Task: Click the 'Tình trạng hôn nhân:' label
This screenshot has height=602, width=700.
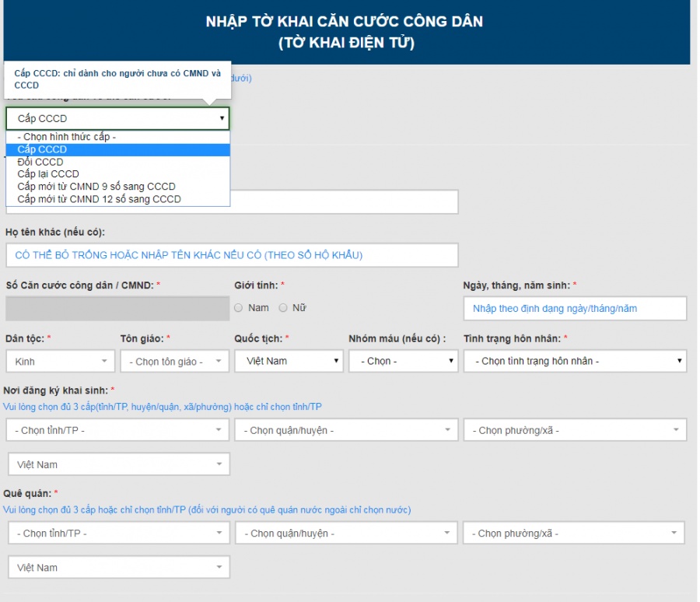Action: [x=512, y=338]
